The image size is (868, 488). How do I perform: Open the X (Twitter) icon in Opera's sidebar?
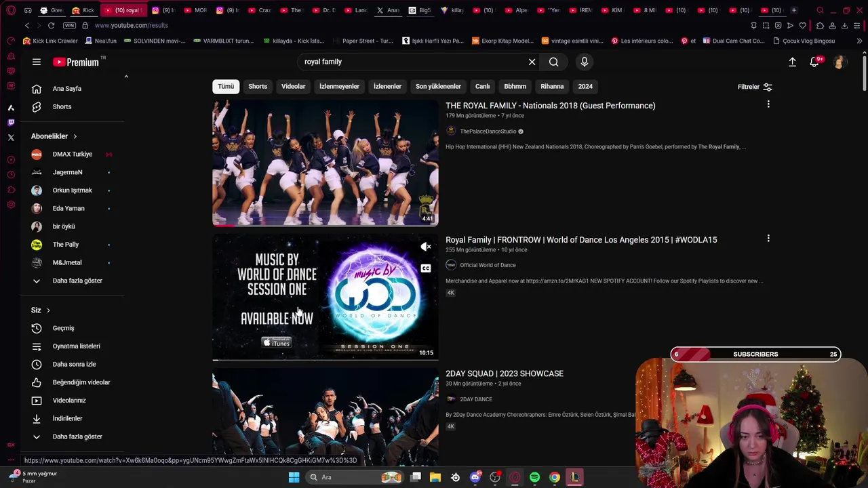11,138
